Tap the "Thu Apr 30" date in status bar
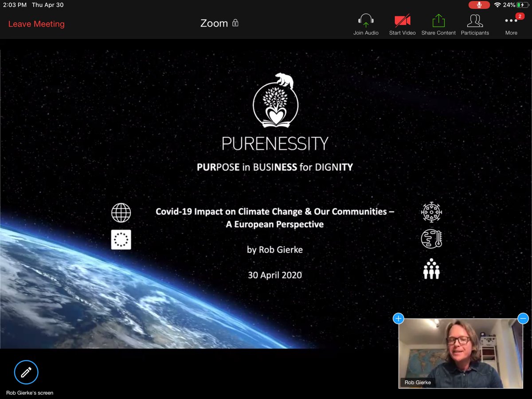This screenshot has width=532, height=399. 49,5
